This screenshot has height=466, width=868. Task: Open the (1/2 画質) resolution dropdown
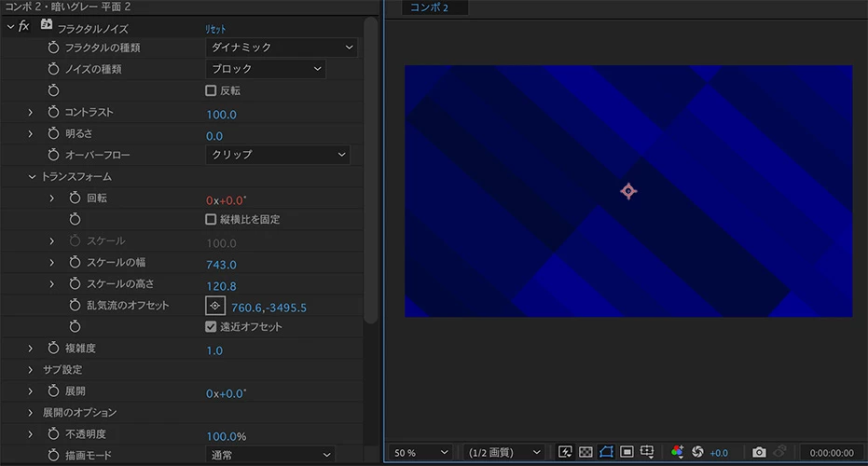[x=503, y=453]
